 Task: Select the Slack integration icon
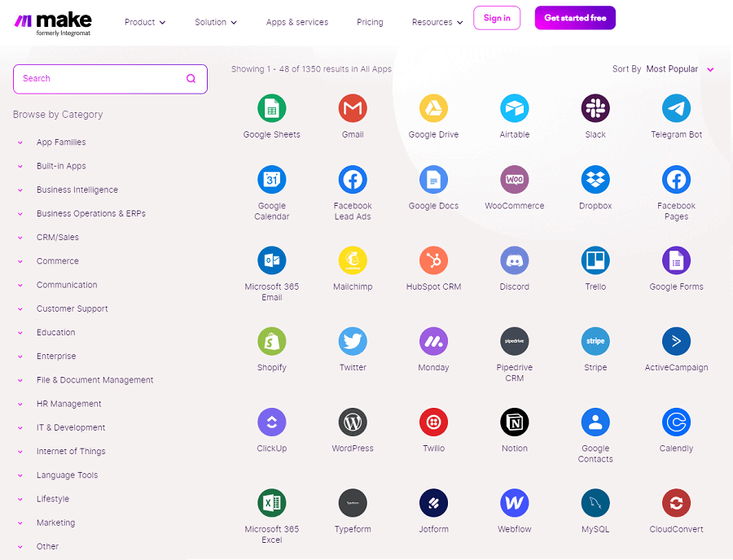[x=595, y=108]
